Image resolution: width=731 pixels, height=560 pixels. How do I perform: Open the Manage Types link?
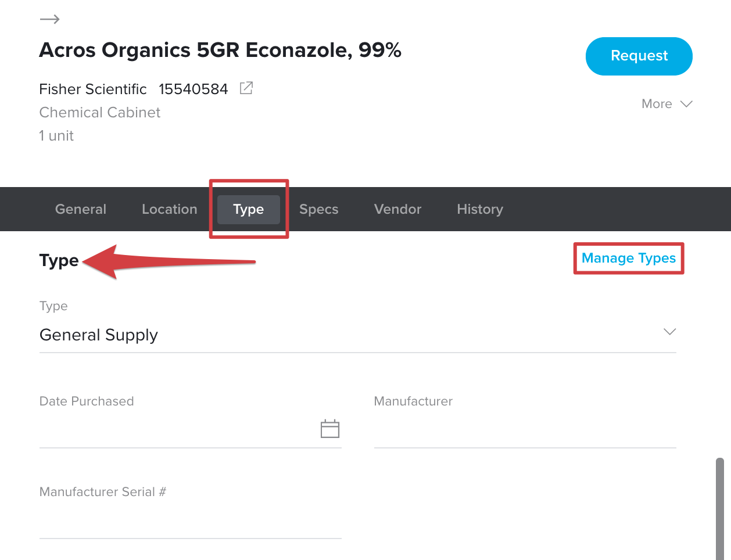tap(629, 258)
